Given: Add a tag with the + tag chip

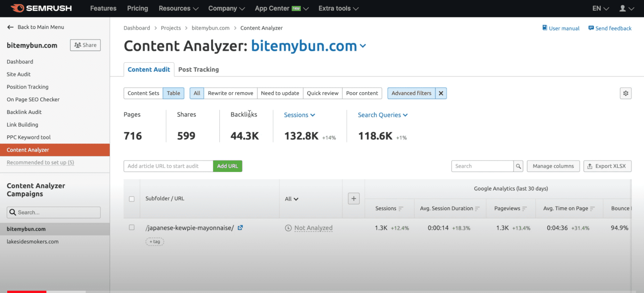Looking at the screenshot, I should [x=155, y=242].
